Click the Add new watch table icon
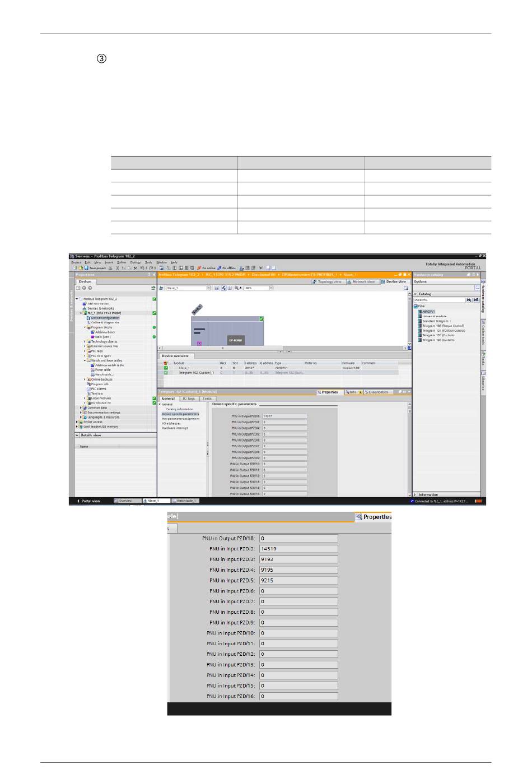Image resolution: width=532 pixels, height=778 pixels. (x=92, y=365)
